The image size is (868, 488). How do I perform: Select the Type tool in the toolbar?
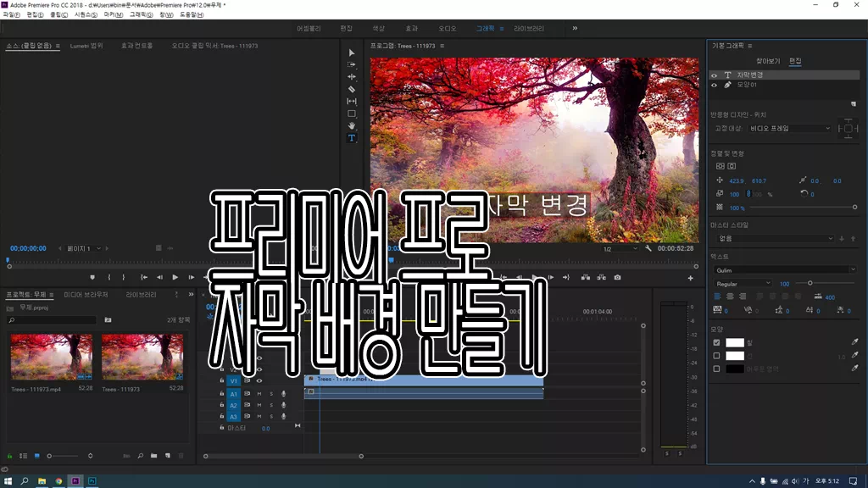pyautogui.click(x=352, y=138)
